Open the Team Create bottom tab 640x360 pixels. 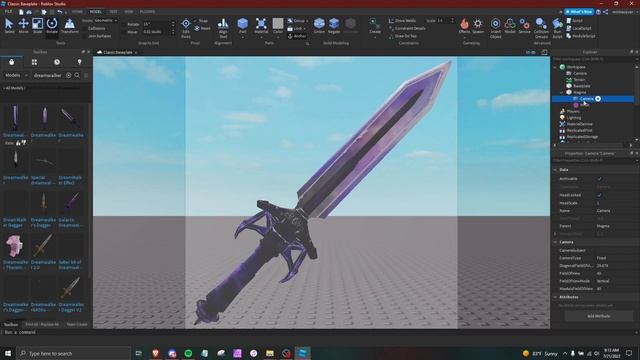pos(77,324)
